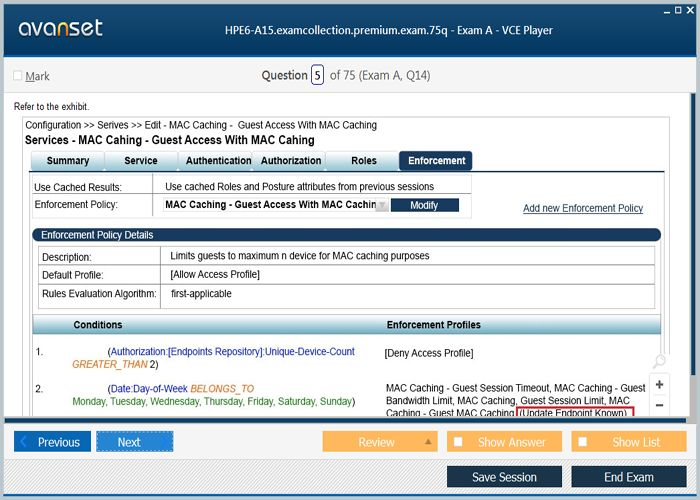
Task: Click the Avanset logo
Action: tap(60, 28)
